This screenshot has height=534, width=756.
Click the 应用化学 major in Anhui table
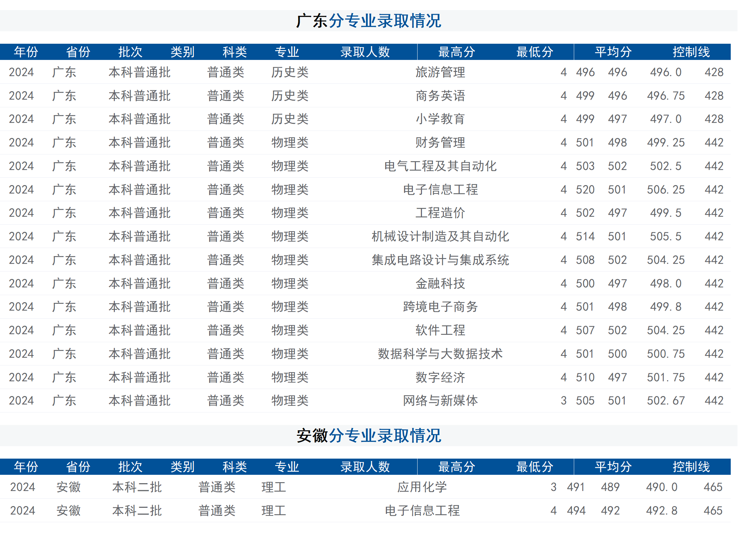422,487
